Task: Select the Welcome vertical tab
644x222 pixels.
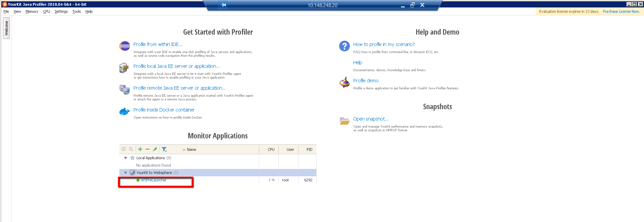Action: [x=6, y=28]
